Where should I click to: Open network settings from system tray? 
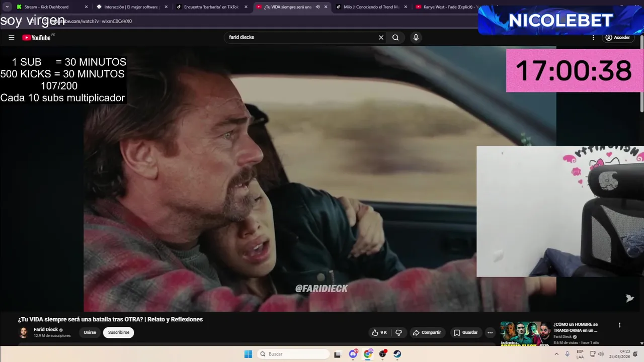593,354
